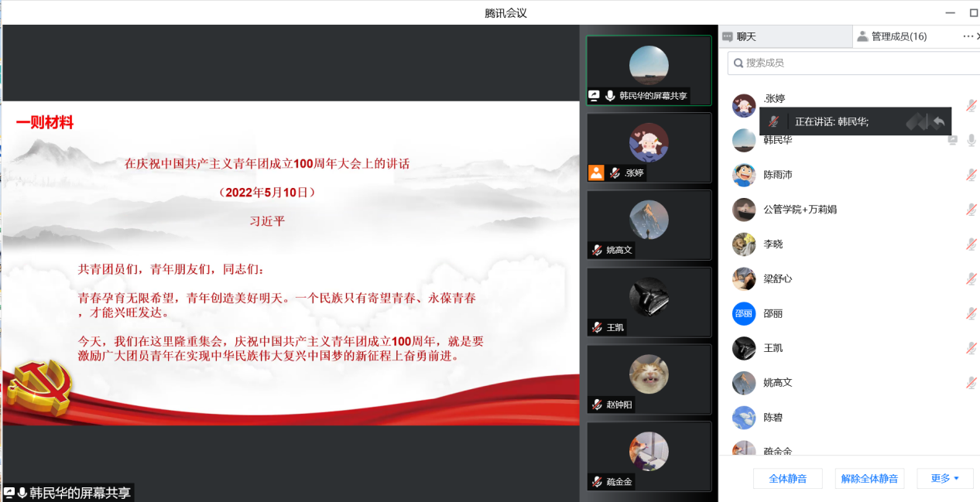Click the muted mic on 王凯's video tile
980x502 pixels.
597,327
